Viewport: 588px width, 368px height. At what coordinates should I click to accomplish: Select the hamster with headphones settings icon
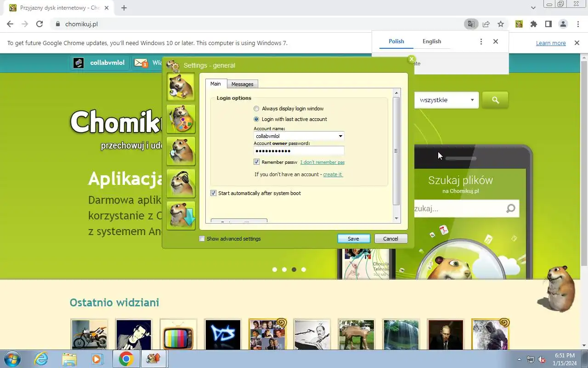point(181,183)
